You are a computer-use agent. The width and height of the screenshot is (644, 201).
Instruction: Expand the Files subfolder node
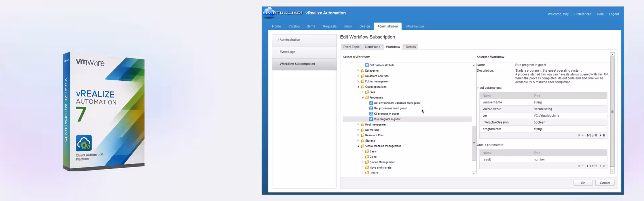pos(362,92)
